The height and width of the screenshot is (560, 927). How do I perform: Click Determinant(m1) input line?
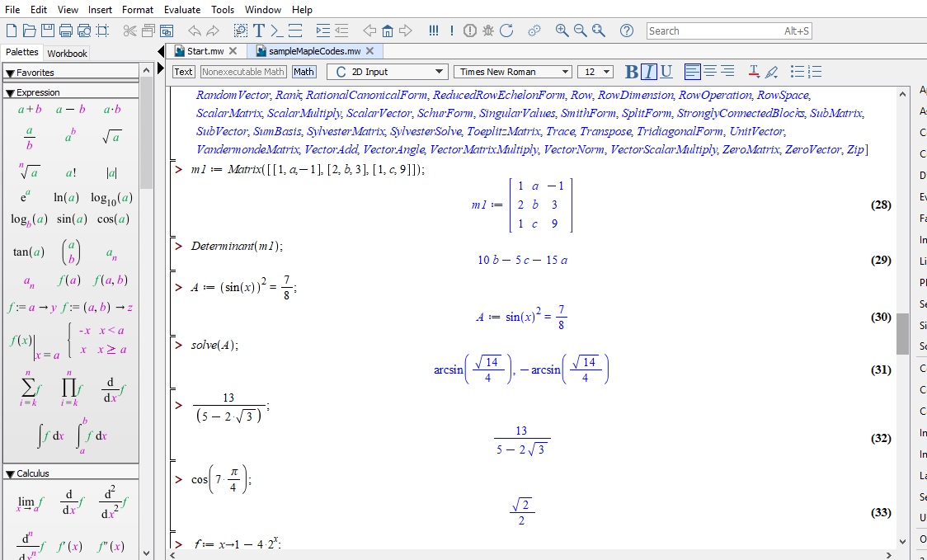[237, 246]
